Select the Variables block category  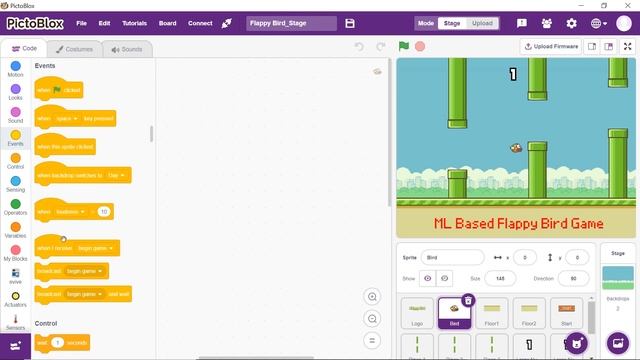16,230
